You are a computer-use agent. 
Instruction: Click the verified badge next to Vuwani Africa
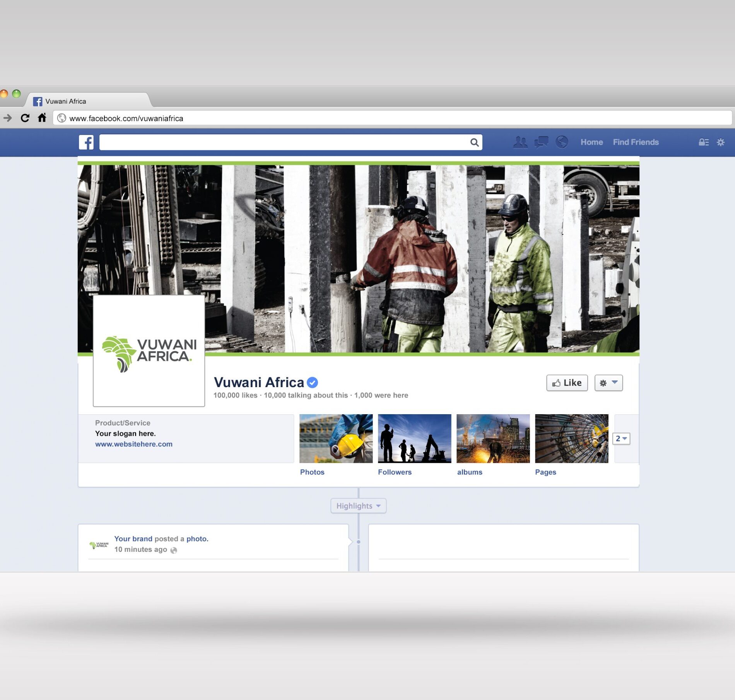tap(312, 382)
